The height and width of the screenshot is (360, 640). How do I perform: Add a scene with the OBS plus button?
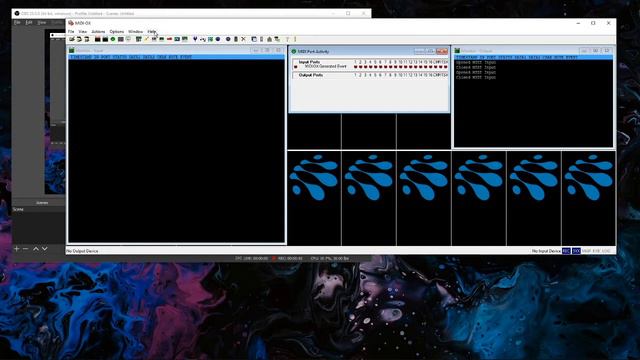[x=16, y=249]
